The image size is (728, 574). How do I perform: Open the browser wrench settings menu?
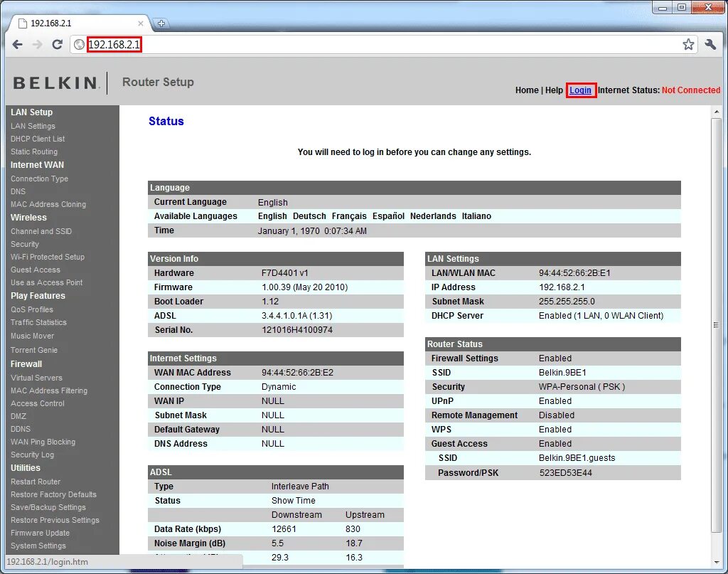pyautogui.click(x=710, y=45)
